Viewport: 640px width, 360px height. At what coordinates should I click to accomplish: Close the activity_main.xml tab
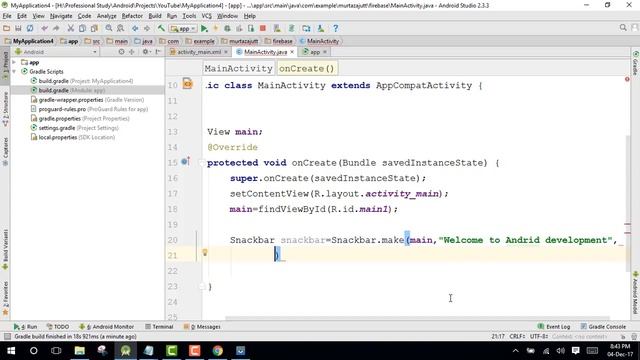(x=225, y=52)
